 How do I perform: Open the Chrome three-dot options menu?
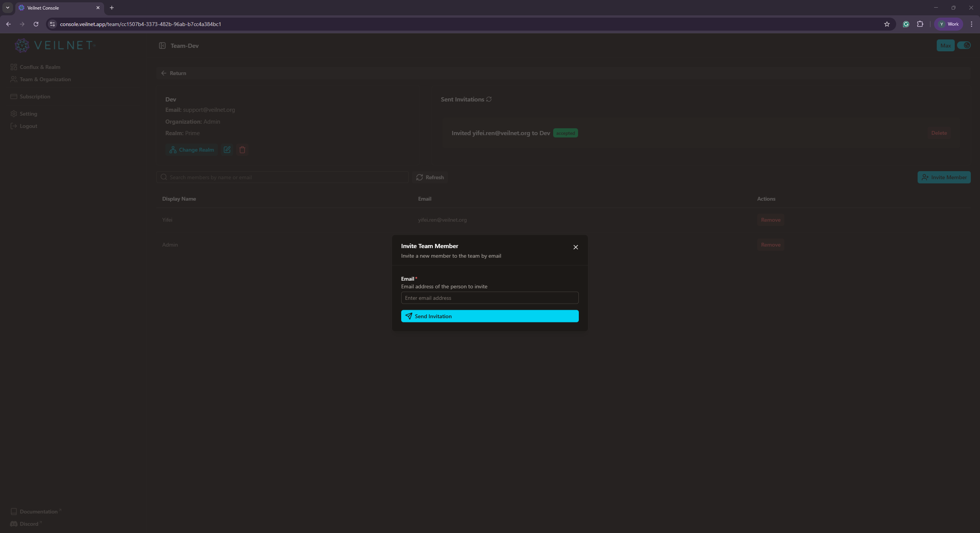tap(972, 24)
